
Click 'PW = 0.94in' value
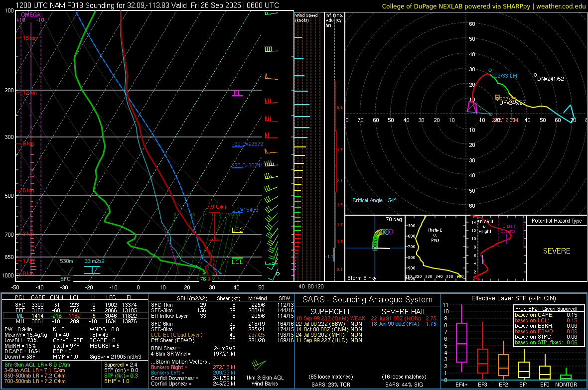[x=18, y=329]
